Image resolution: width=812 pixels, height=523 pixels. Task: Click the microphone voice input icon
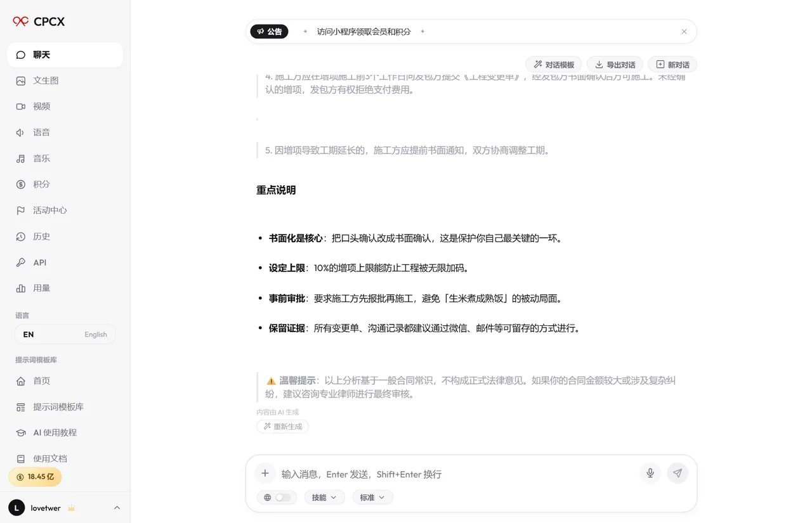coord(650,473)
